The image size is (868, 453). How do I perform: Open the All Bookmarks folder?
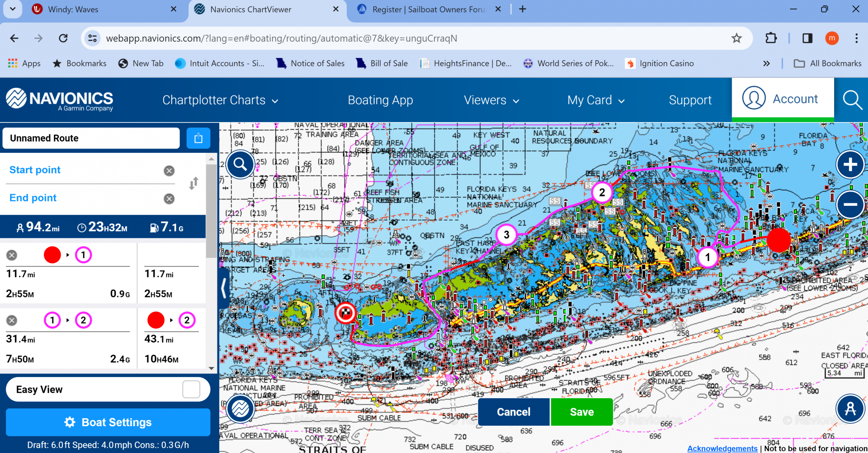pyautogui.click(x=827, y=63)
